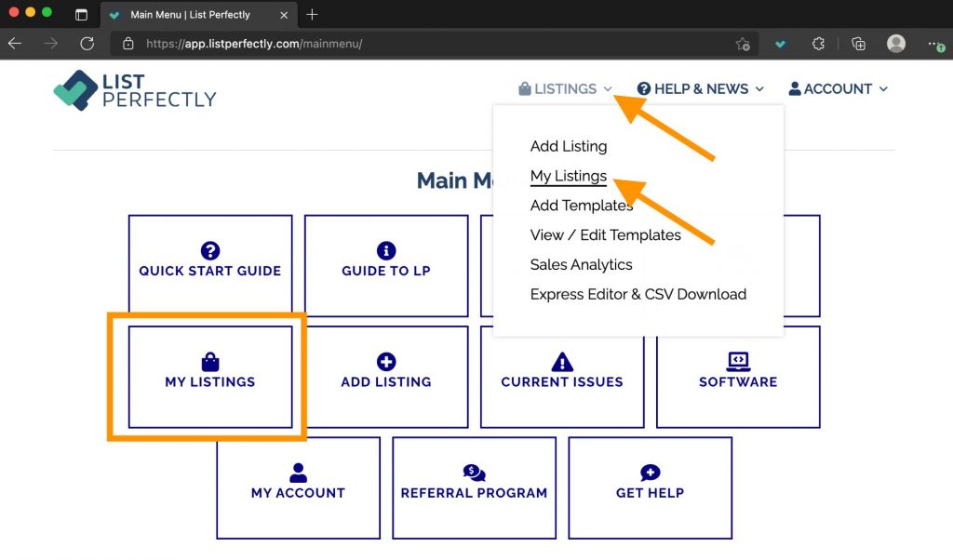Viewport: 953px width, 560px height.
Task: Select the Main Menu | List Perfectly tab
Action: [x=199, y=15]
